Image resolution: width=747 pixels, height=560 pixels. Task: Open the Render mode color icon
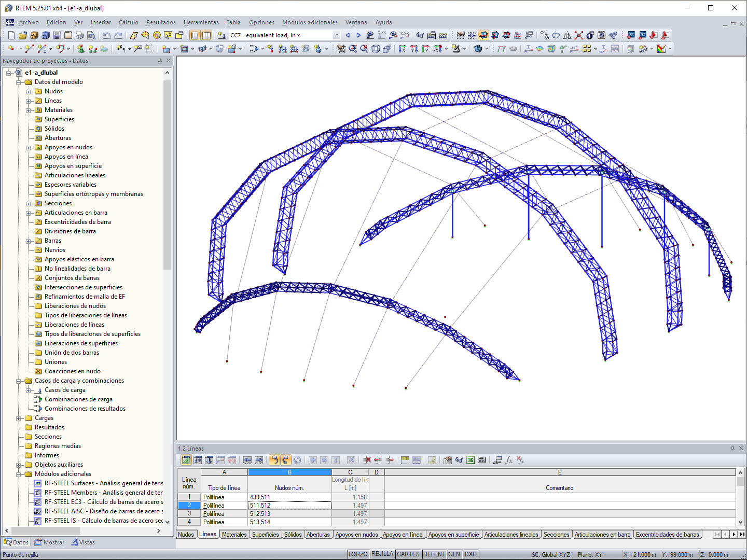(662, 49)
